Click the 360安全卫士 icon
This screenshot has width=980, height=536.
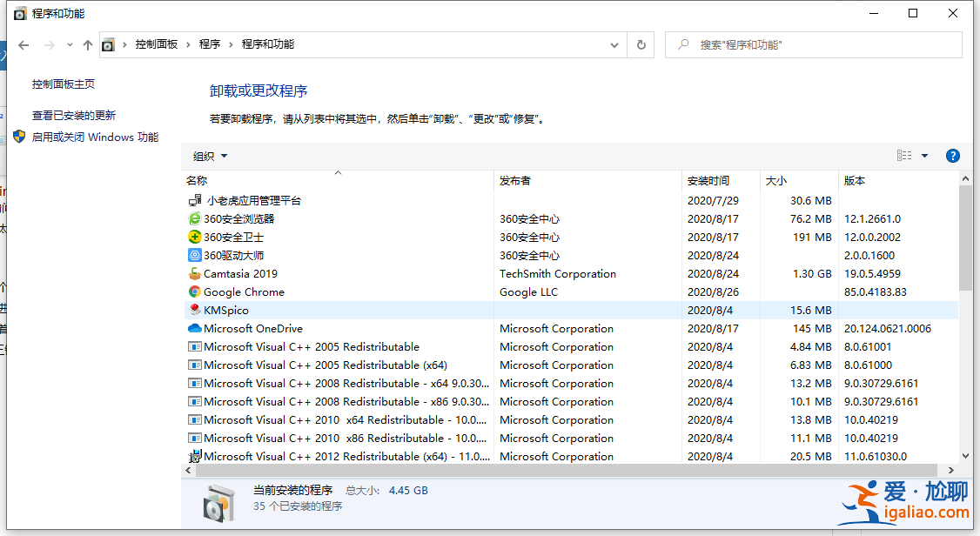point(195,238)
